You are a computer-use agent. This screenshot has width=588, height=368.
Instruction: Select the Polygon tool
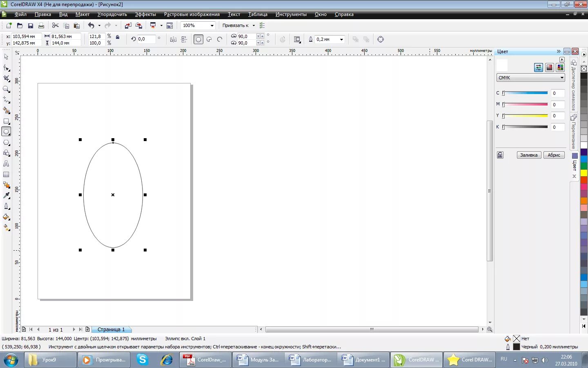(x=6, y=142)
